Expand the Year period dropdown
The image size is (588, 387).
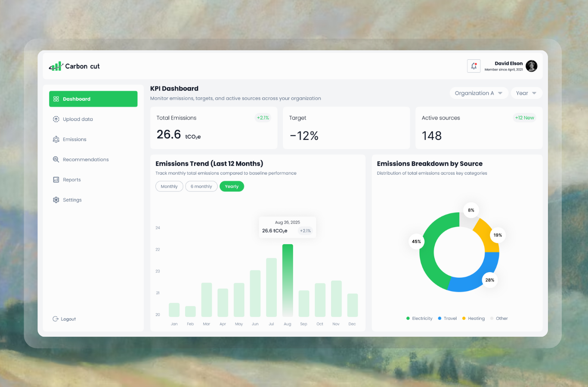click(526, 93)
